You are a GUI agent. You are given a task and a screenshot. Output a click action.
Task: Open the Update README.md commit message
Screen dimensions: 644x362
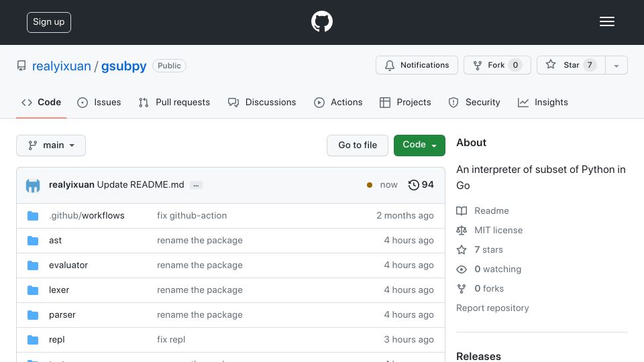pos(140,185)
